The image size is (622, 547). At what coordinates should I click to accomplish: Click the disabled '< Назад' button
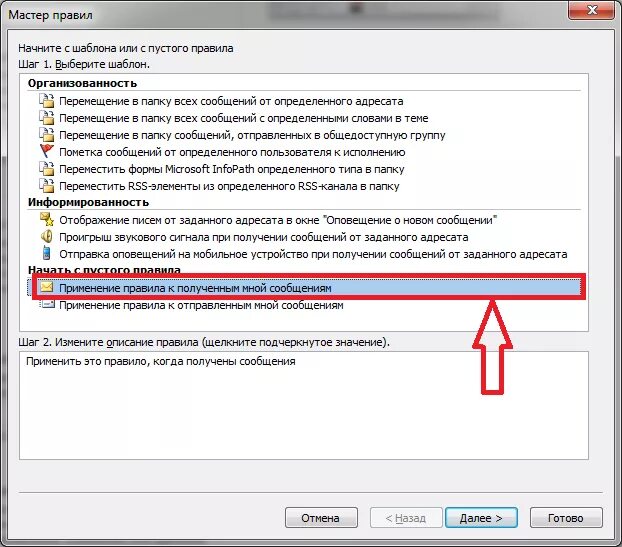coord(406,518)
